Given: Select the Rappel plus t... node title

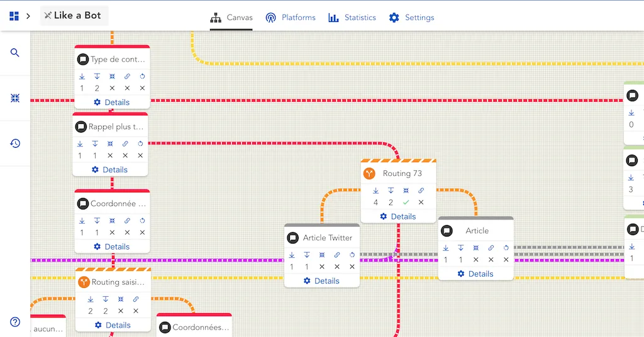Looking at the screenshot, I should coord(116,126).
